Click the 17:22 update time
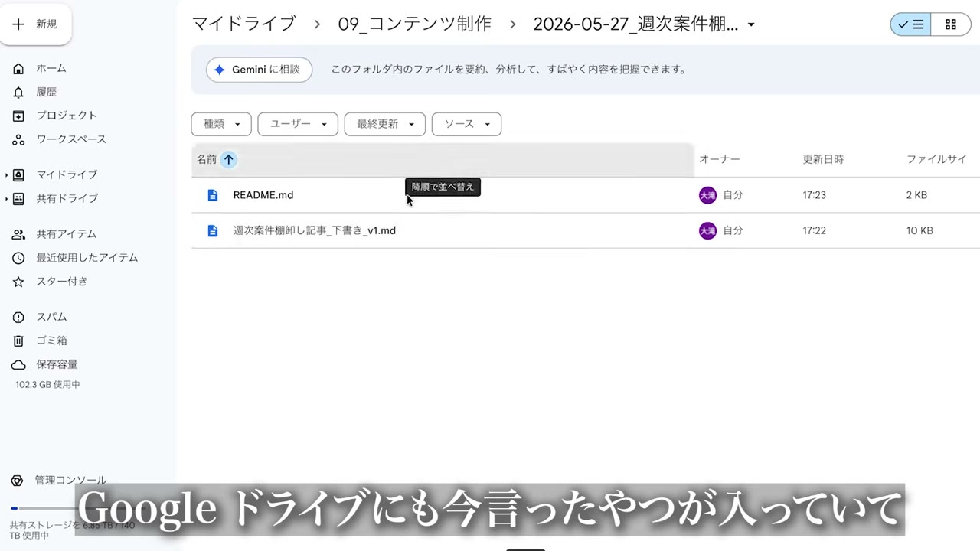980x551 pixels. (x=814, y=230)
